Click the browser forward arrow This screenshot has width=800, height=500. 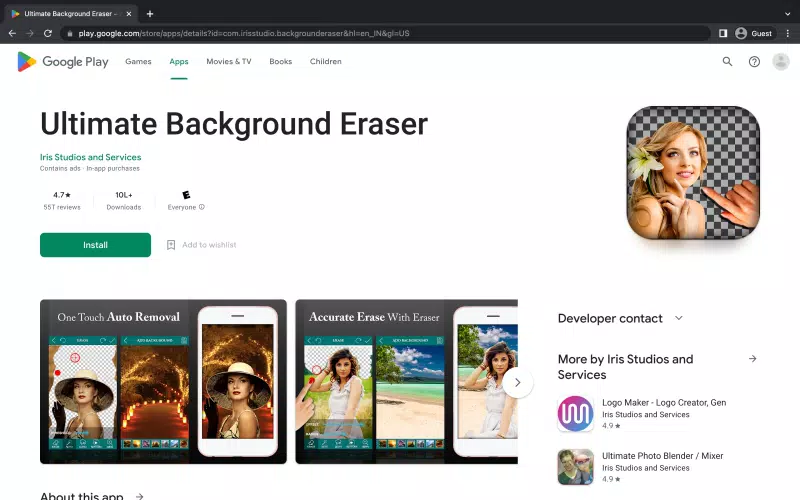(30, 33)
